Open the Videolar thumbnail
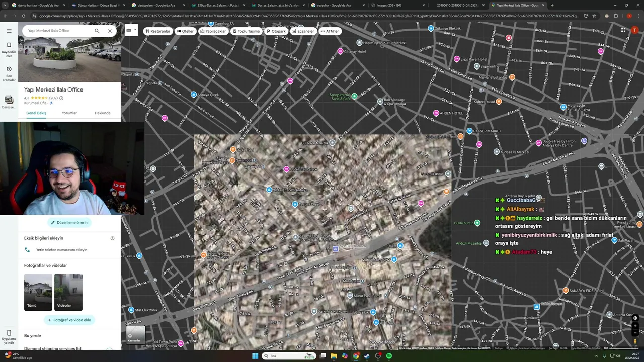644x362 pixels. 68,292
